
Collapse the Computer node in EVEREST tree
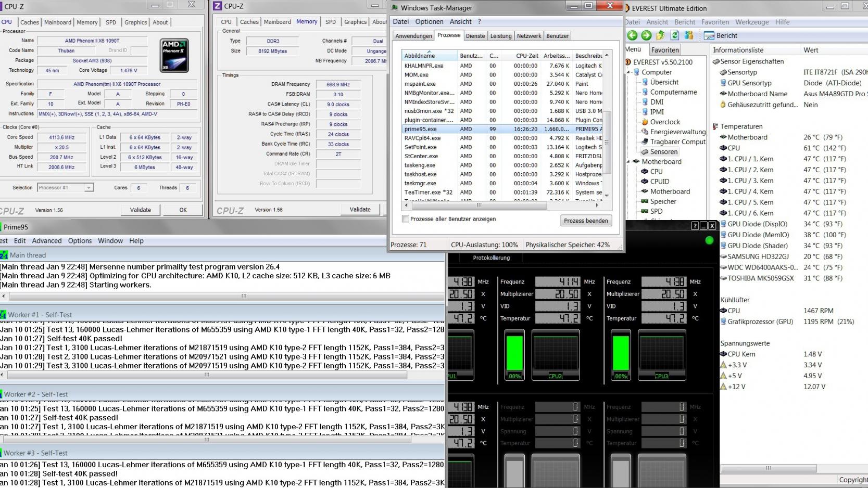coord(628,72)
